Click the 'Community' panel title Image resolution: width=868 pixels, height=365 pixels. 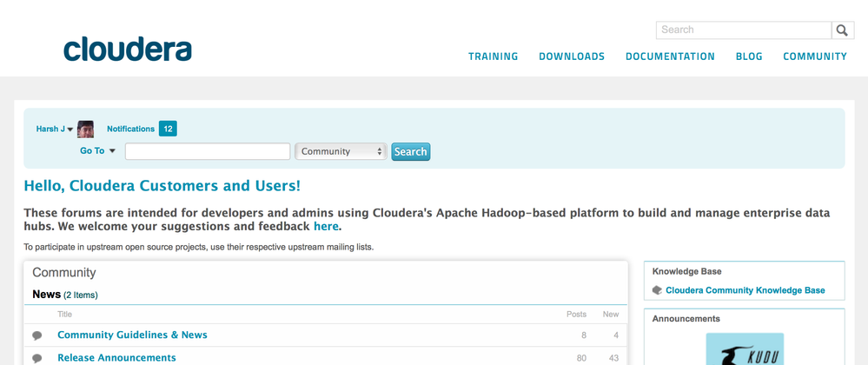[x=64, y=273]
